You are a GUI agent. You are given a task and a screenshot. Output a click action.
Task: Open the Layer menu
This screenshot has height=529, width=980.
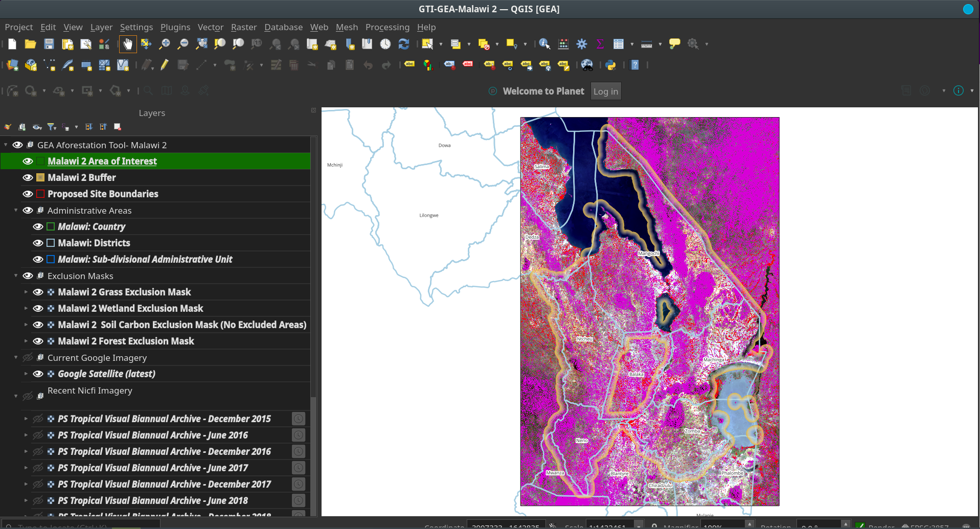click(101, 27)
